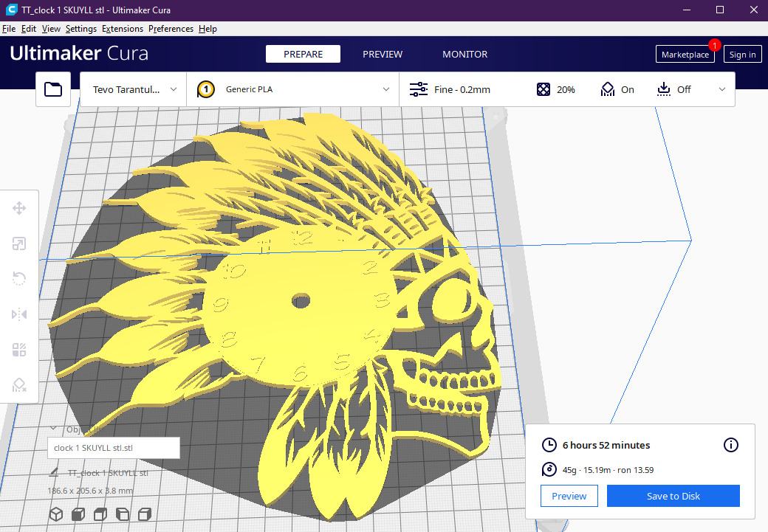Open the Marketplace button
Viewport: 768px width, 532px height.
tap(685, 55)
